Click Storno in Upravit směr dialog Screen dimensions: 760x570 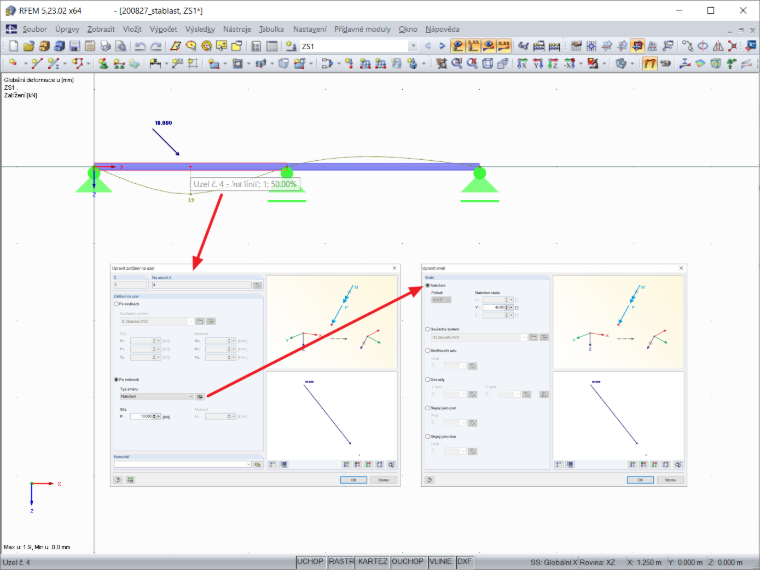pos(670,480)
